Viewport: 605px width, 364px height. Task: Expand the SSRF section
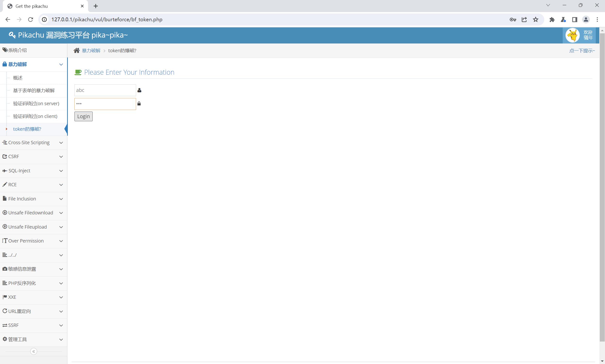[x=34, y=325]
